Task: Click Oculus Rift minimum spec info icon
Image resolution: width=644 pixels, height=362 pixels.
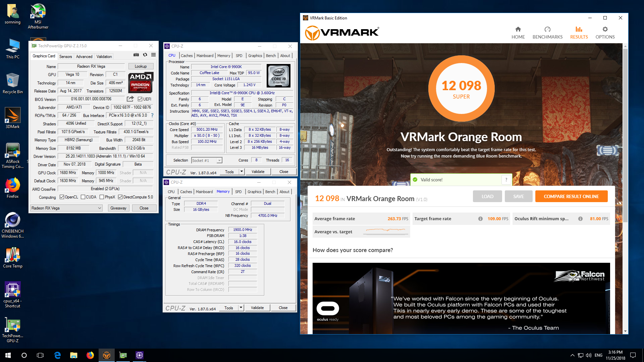Action: (x=580, y=219)
